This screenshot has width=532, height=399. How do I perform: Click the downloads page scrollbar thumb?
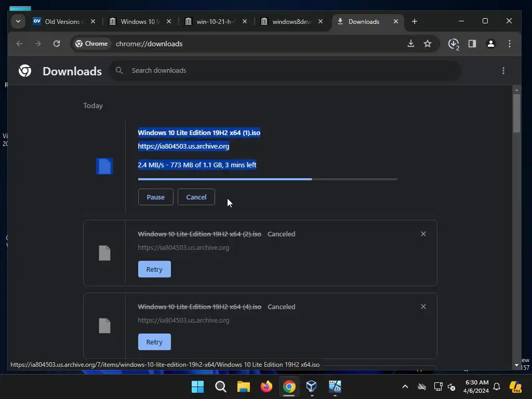tap(516, 113)
